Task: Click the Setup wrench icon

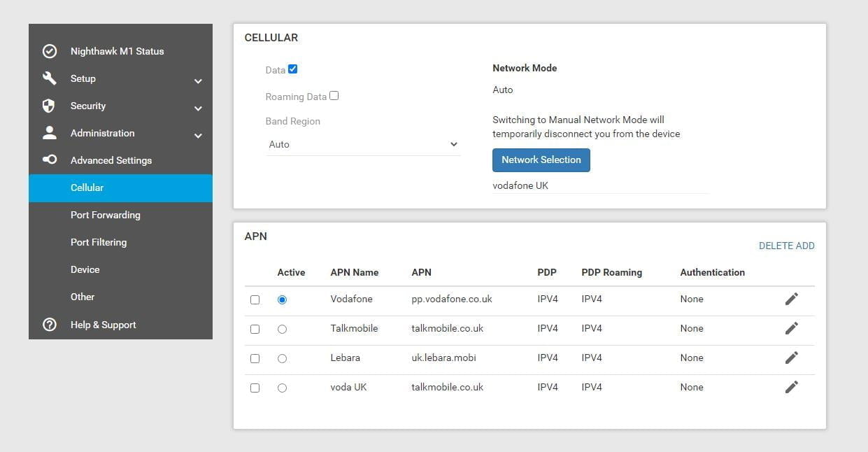Action: 50,78
